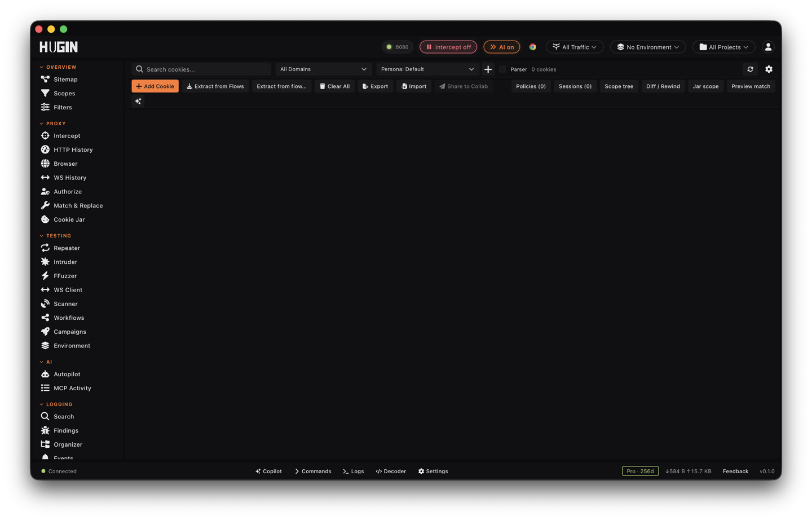Click the Import button

pos(414,86)
